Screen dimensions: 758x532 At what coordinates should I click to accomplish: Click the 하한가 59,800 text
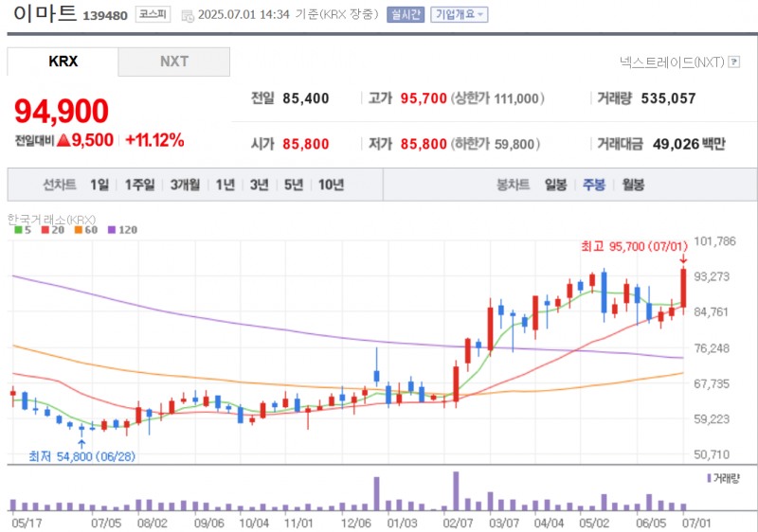pos(496,144)
